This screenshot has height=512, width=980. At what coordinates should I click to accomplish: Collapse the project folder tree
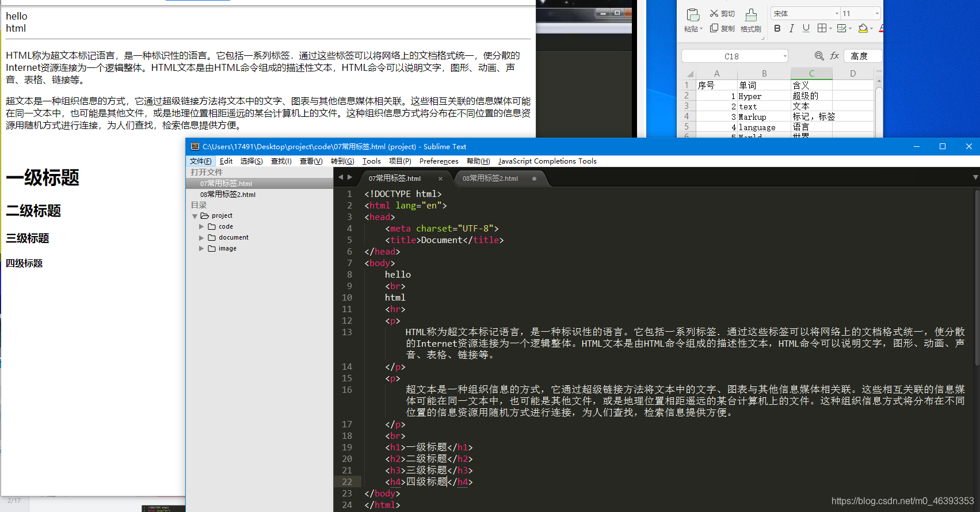pos(195,216)
